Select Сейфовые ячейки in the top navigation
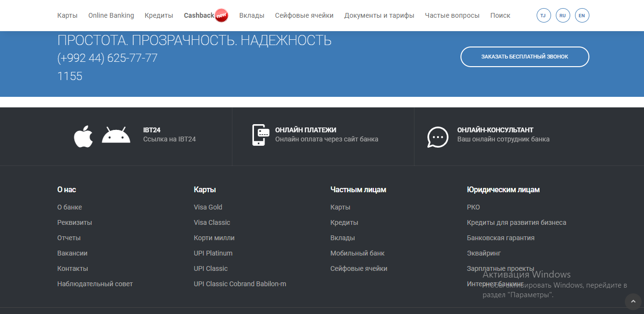Image resolution: width=644 pixels, height=314 pixels. coord(304,15)
